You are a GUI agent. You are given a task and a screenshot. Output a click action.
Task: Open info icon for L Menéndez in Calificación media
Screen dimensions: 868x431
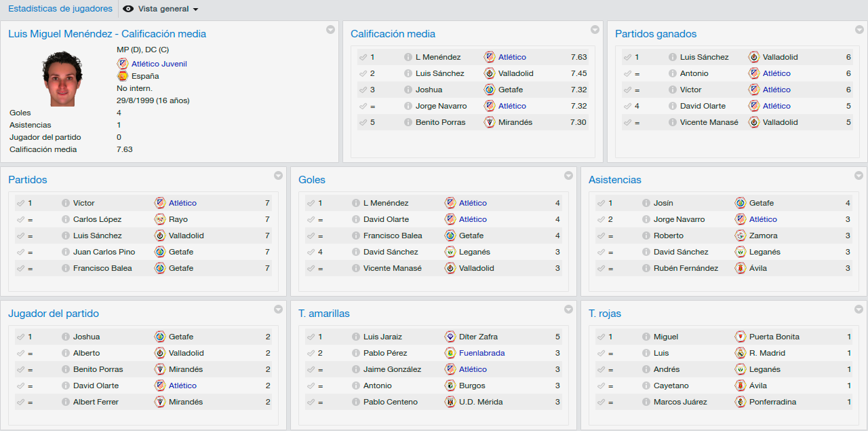[408, 58]
